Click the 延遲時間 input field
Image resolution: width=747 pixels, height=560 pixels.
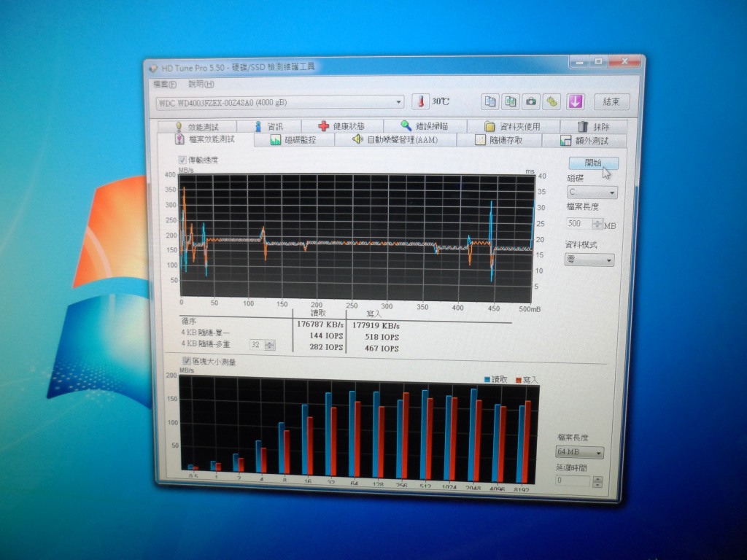click(x=573, y=481)
